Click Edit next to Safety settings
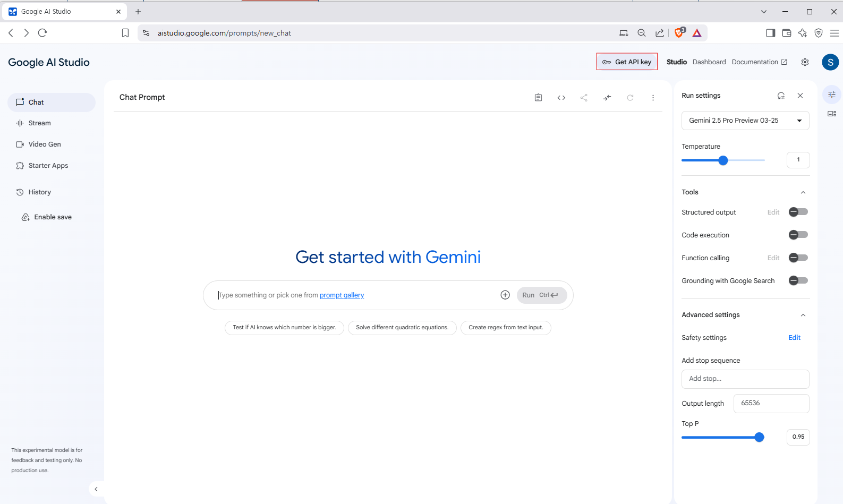 click(794, 338)
